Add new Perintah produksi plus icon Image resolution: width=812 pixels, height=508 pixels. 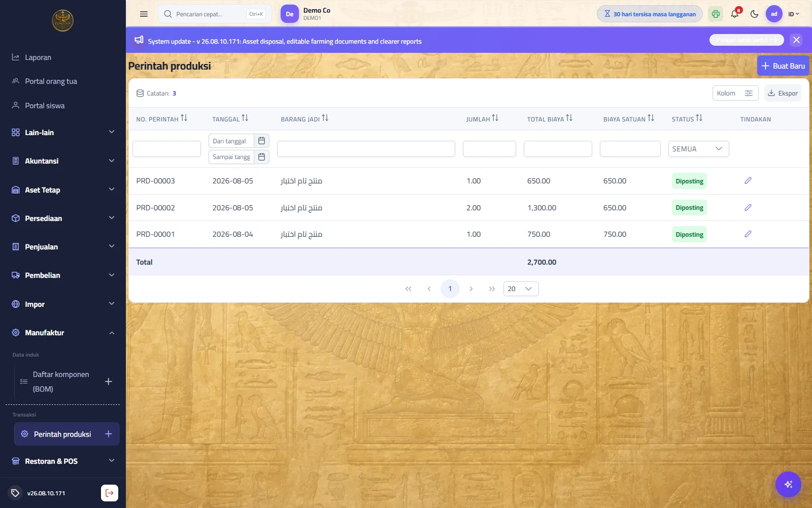(108, 434)
